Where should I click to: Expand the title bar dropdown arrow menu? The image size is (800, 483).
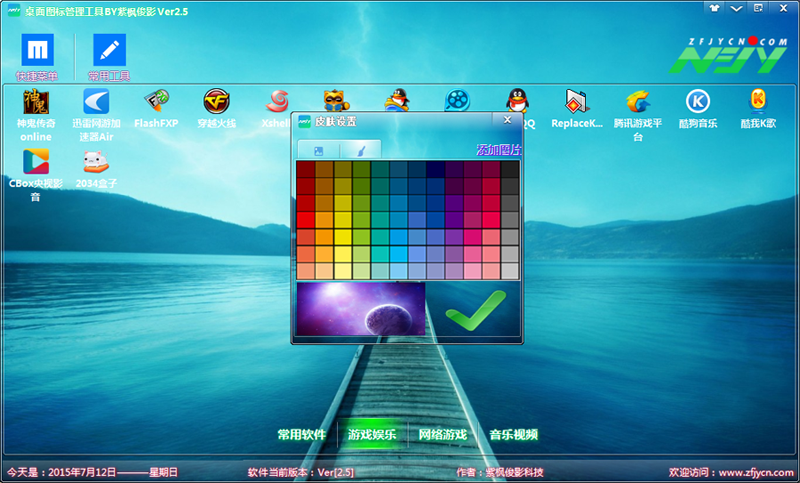(737, 8)
